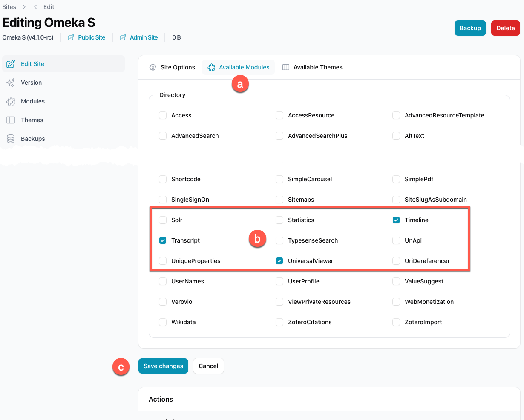
Task: Go to Version in the sidebar
Action: click(64, 83)
